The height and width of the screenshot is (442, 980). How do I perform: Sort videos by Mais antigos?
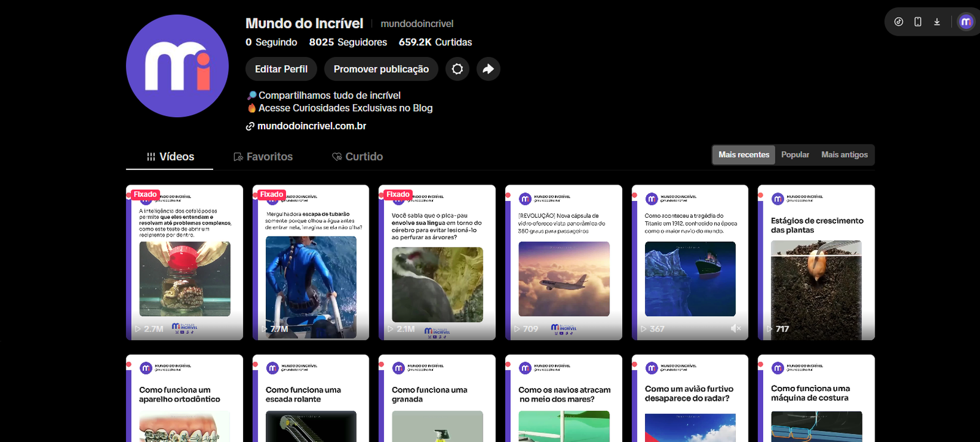point(844,155)
